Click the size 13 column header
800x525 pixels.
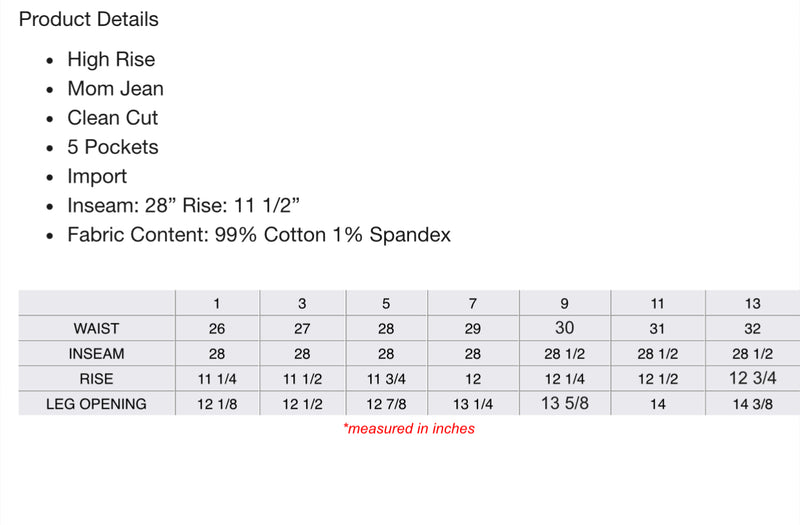753,304
